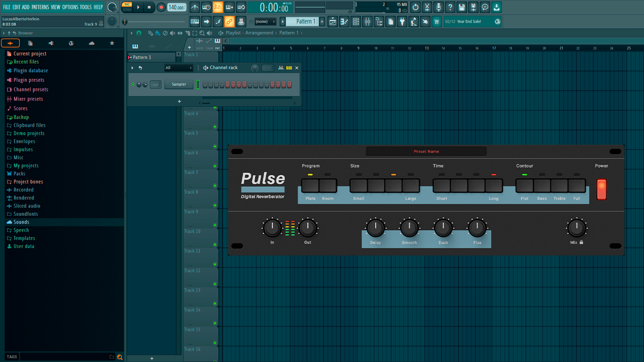This screenshot has width=644, height=362.
Task: Open the plugin picker plug icon
Action: 402,21
